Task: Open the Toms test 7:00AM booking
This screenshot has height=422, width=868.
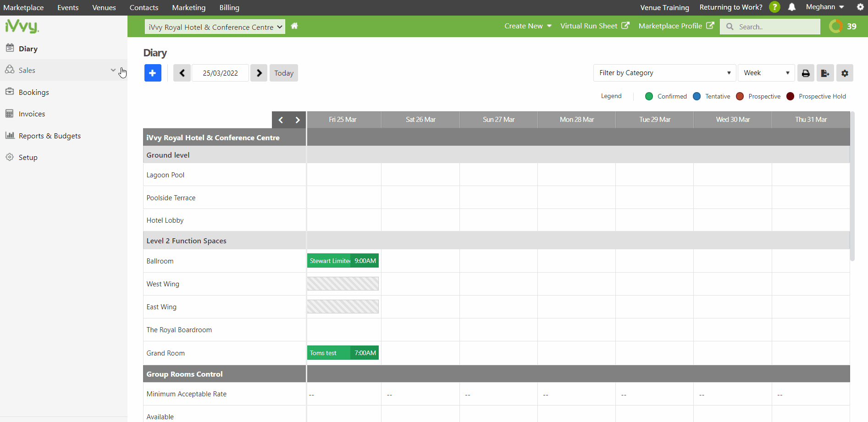Action: (343, 353)
